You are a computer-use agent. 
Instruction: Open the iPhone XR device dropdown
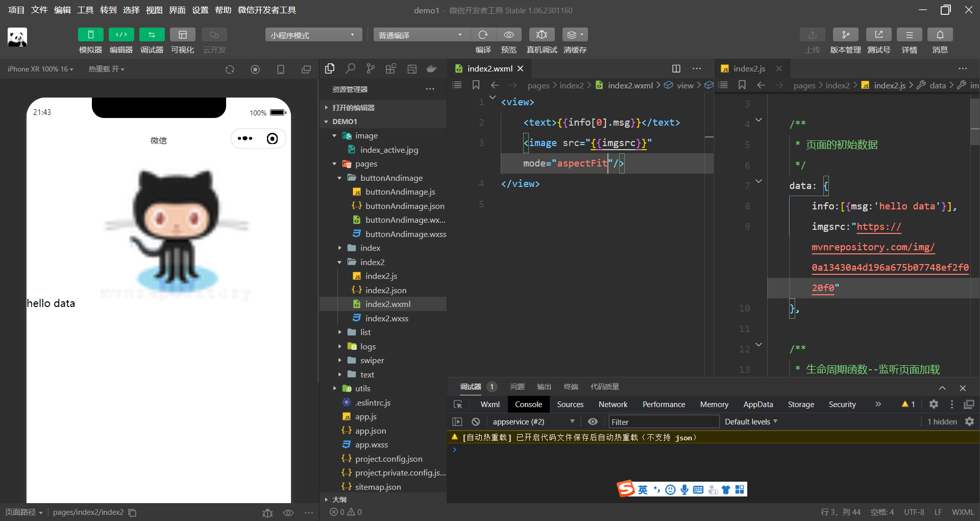pyautogui.click(x=40, y=68)
